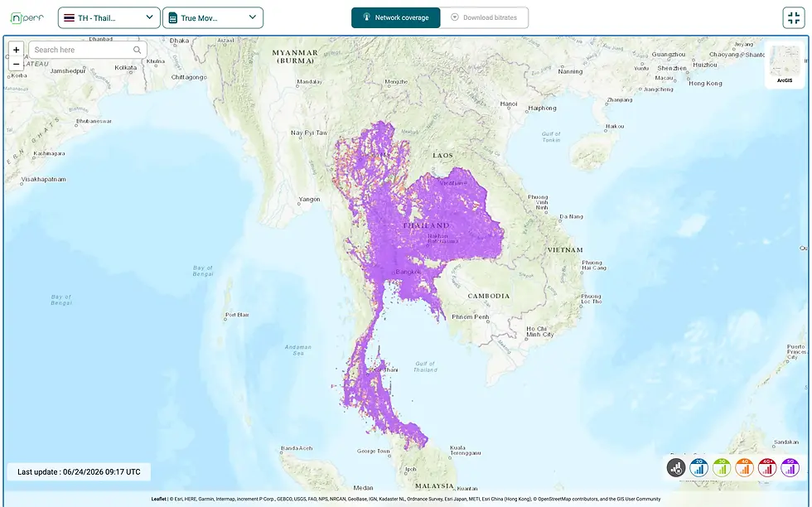The height and width of the screenshot is (507, 812).
Task: Toggle the red 4G+ coverage icon
Action: click(x=767, y=467)
